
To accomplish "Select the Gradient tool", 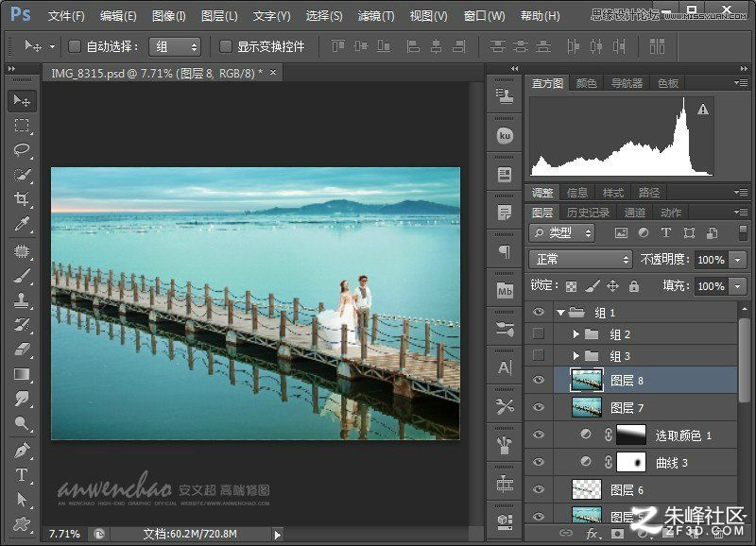I will point(21,374).
